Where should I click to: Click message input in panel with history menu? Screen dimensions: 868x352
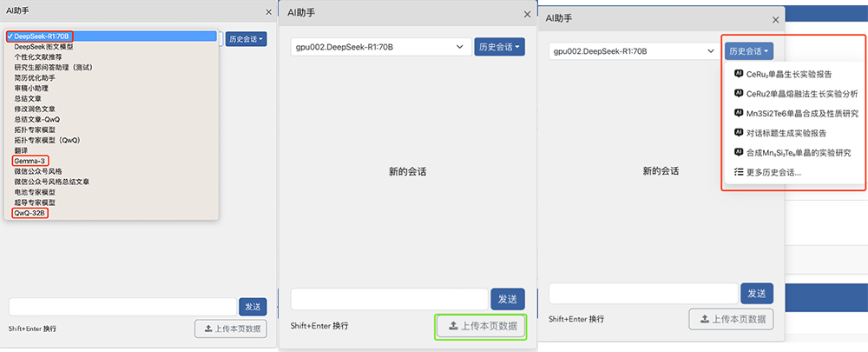[x=643, y=293]
